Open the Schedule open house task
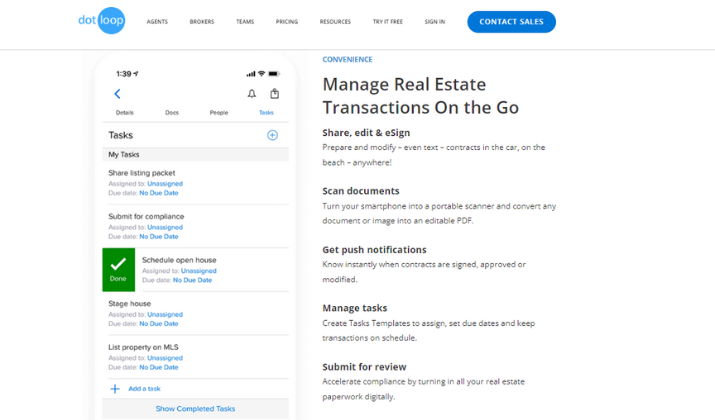 [x=179, y=260]
